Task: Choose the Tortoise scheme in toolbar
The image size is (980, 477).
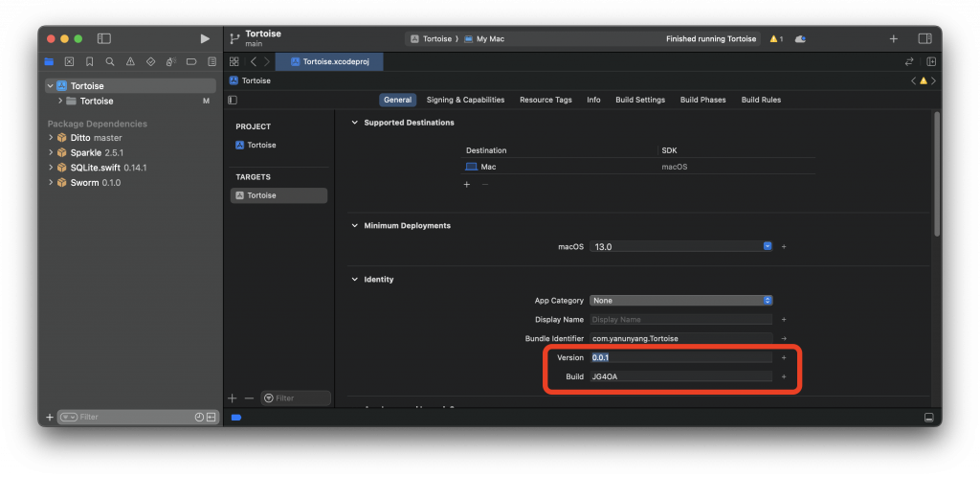Action: 432,38
